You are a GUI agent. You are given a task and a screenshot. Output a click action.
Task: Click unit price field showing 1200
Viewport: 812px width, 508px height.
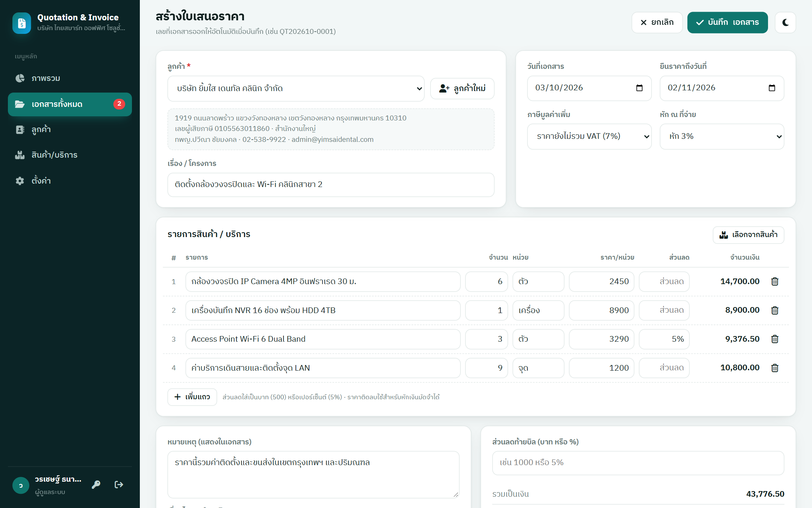[x=601, y=368]
